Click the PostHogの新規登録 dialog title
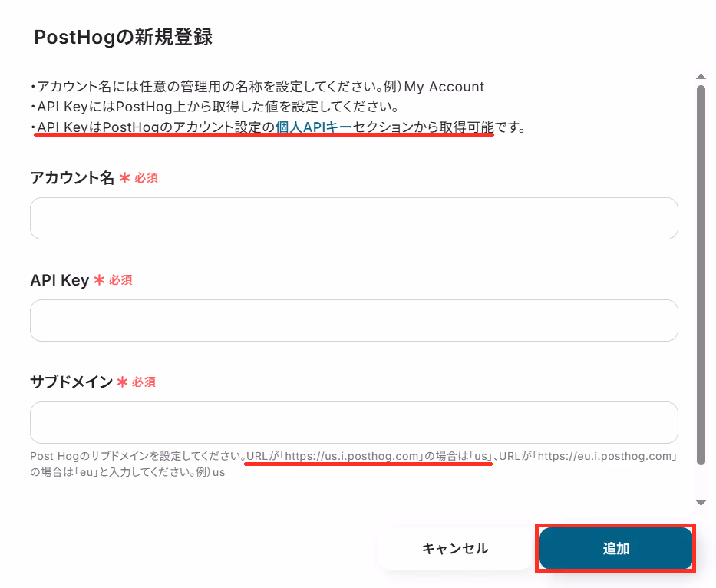 click(x=124, y=37)
